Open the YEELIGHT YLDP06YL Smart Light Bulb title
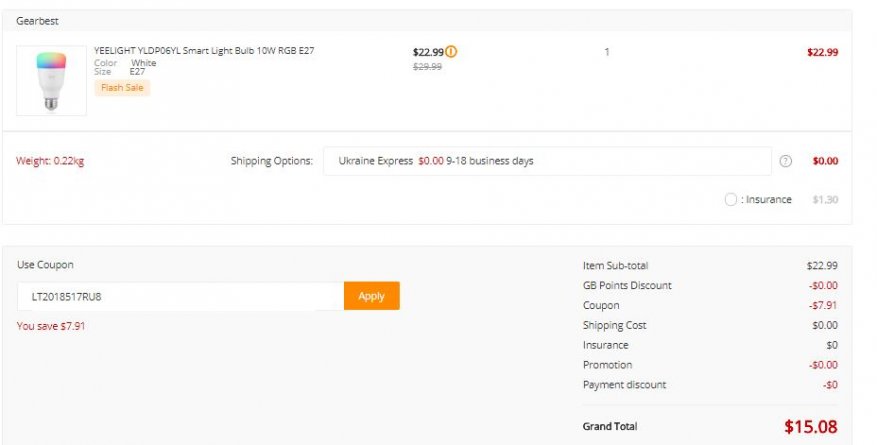877x445 pixels. 204,50
